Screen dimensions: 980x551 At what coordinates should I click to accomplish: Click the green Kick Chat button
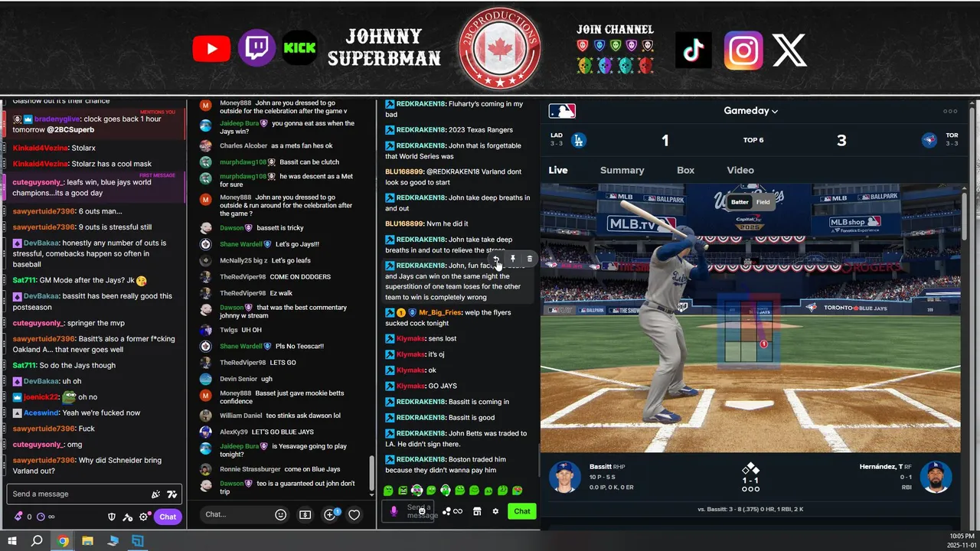pos(522,511)
